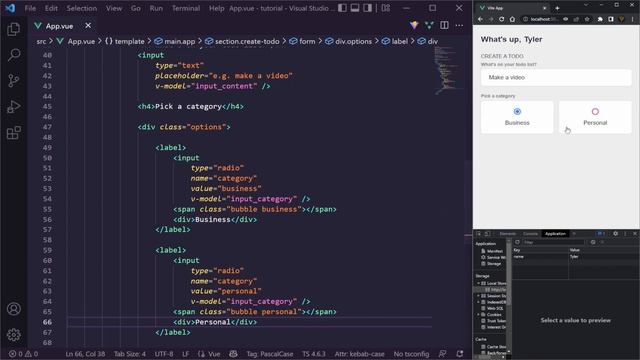Click the Vue devtools extension icon in browser
The height and width of the screenshot is (360, 640).
[x=622, y=19]
